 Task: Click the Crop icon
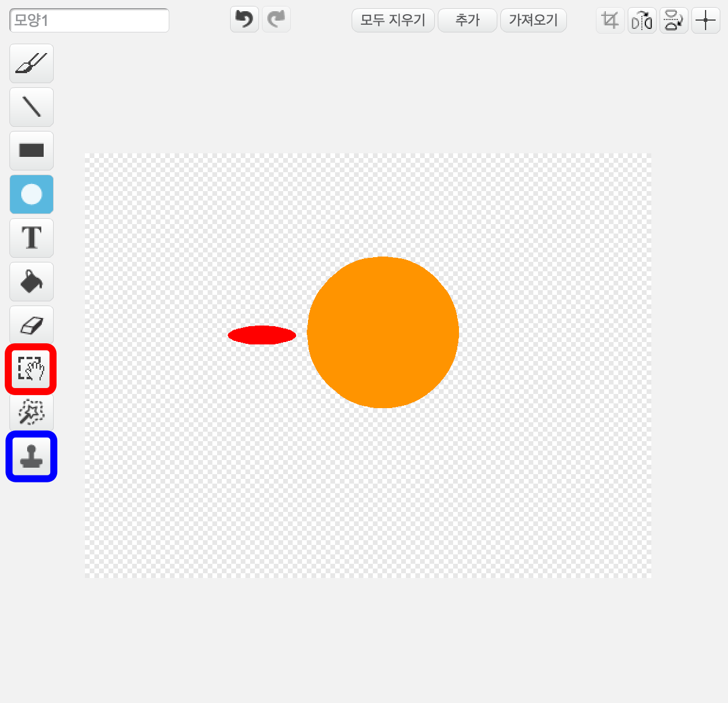[610, 21]
